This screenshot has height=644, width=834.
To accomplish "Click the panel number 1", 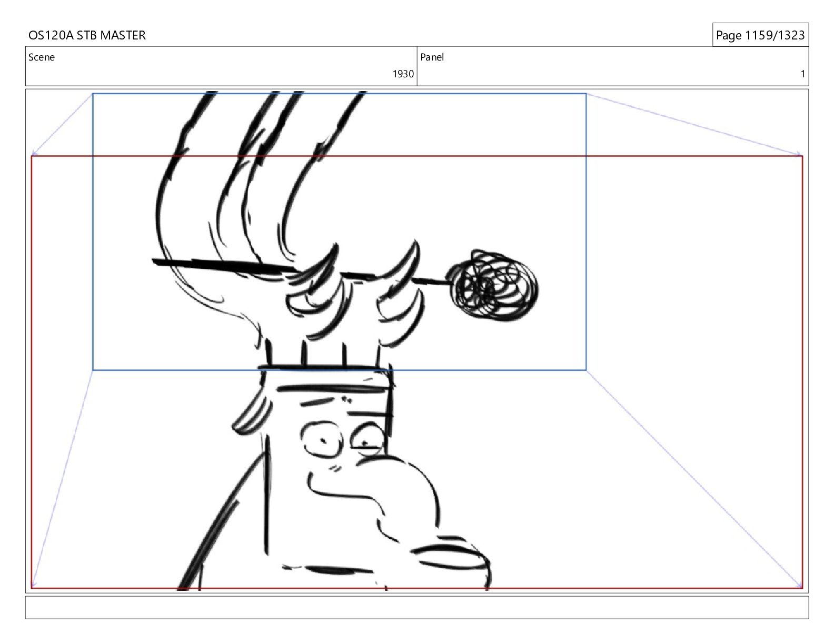I will point(803,74).
